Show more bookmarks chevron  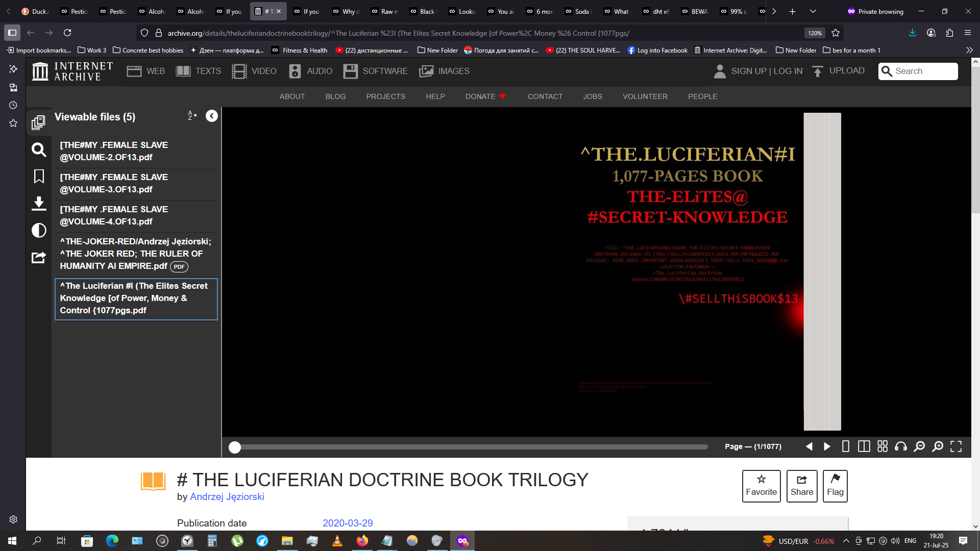(x=969, y=50)
